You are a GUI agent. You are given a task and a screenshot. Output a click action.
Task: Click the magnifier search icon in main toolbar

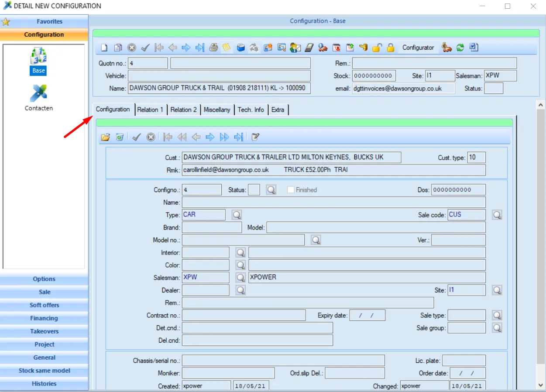click(x=282, y=48)
